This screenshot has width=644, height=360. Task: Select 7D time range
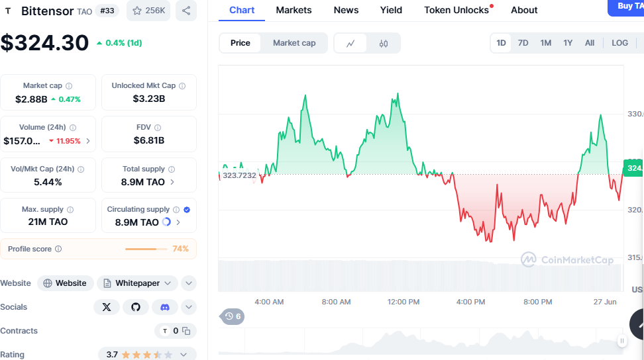coord(523,43)
